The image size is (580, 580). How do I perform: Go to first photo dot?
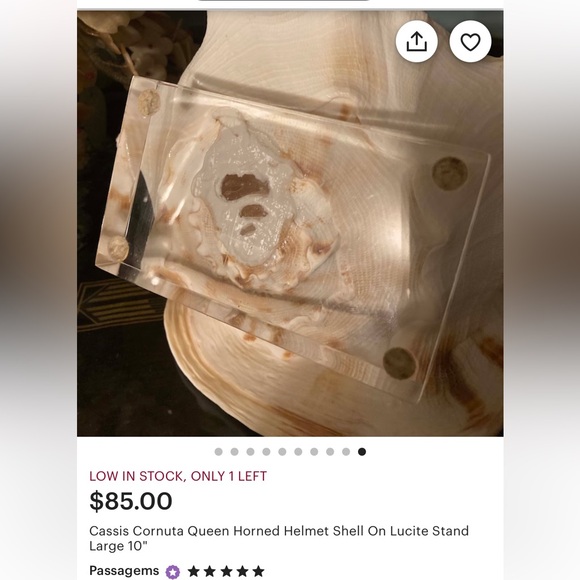click(219, 452)
